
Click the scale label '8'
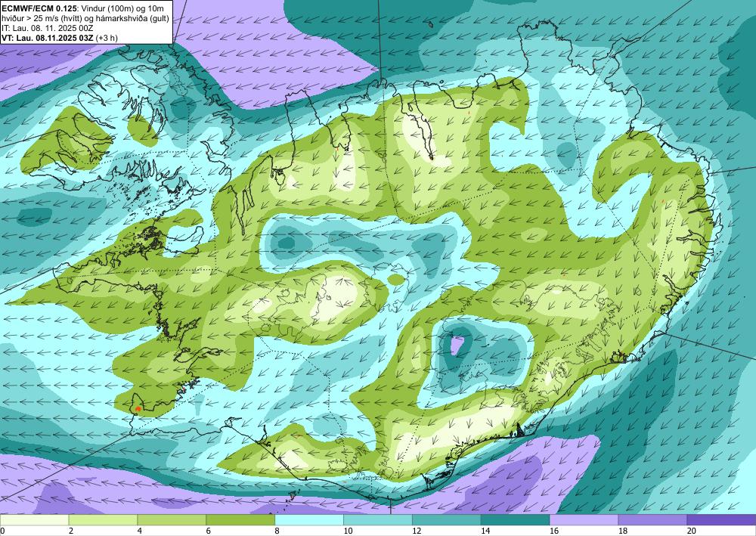pos(277,531)
